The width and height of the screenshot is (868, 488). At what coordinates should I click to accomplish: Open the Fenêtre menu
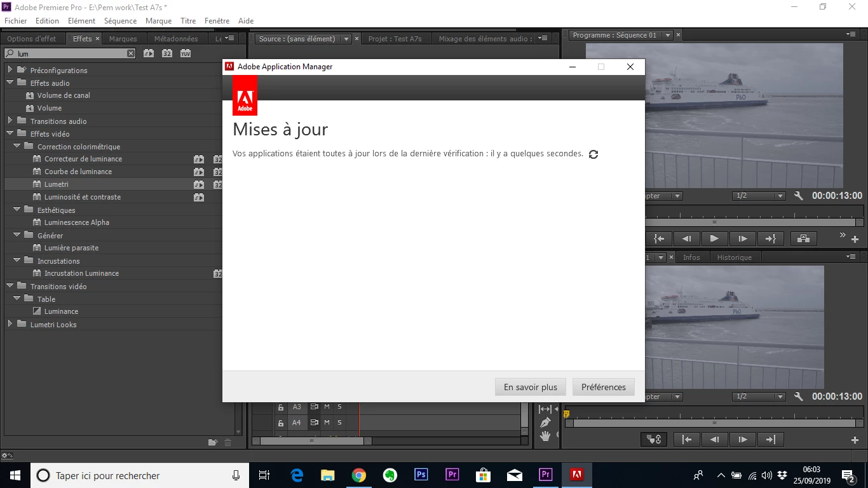point(217,21)
